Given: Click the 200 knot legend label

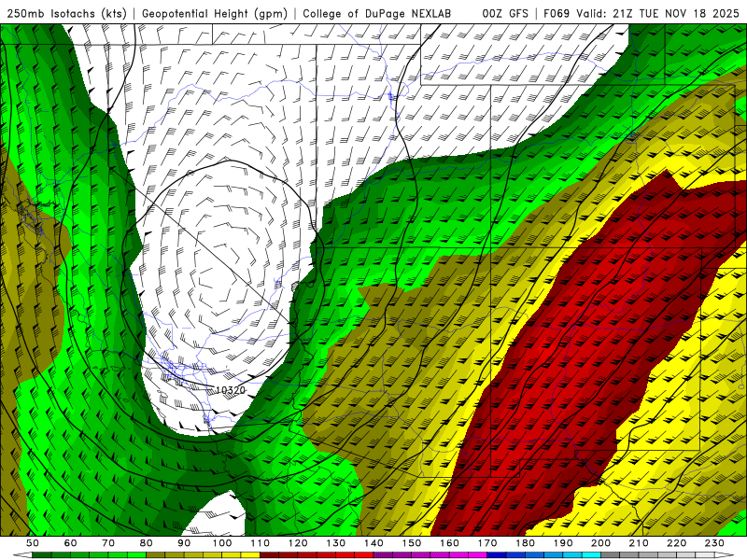Looking at the screenshot, I should 600,543.
